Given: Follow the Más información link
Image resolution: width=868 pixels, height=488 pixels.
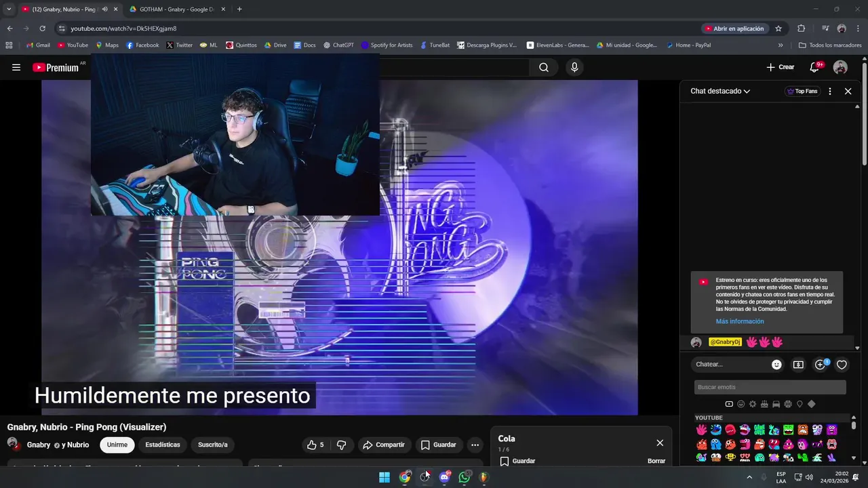Looking at the screenshot, I should point(740,321).
